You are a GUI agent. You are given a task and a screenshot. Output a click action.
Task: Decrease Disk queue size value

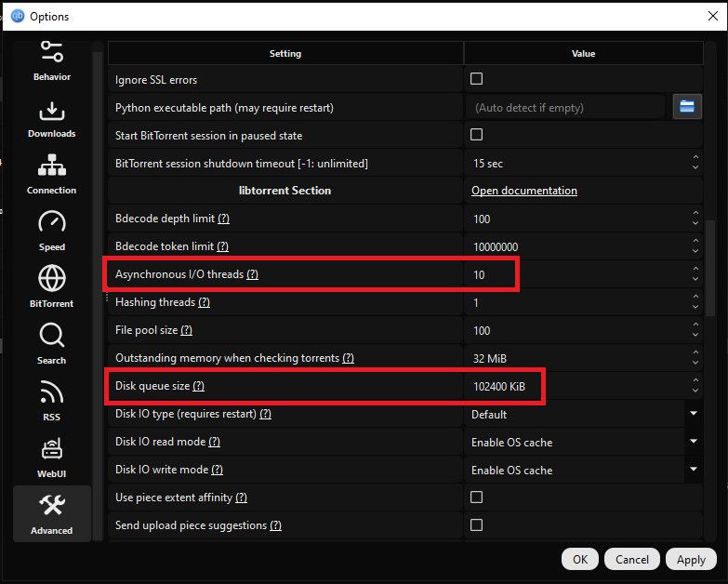pos(695,391)
